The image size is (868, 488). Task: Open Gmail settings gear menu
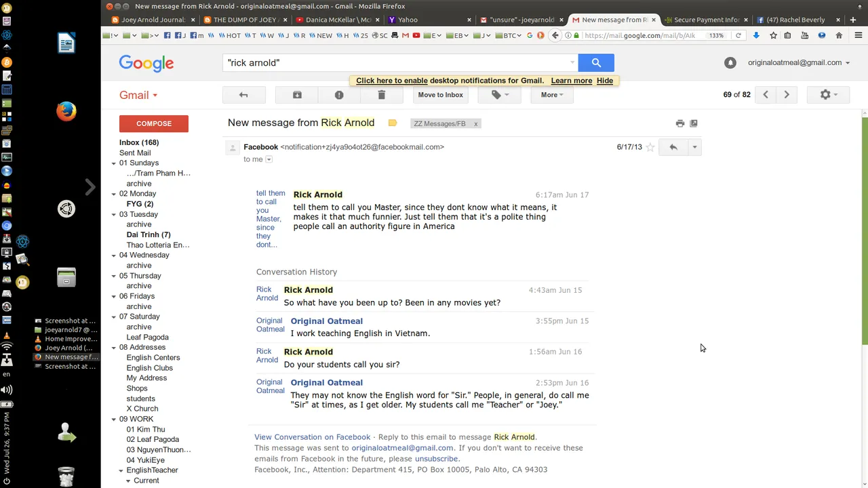click(829, 95)
